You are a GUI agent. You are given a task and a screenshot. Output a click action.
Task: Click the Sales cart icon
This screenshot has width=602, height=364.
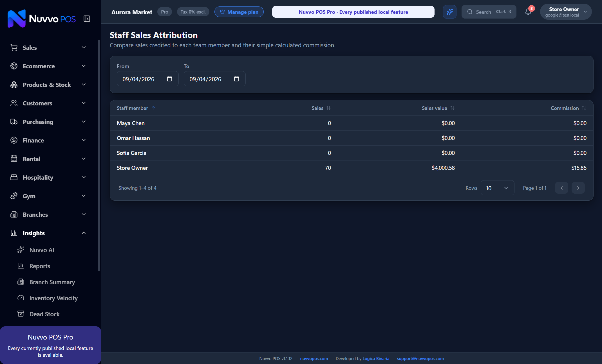(14, 48)
